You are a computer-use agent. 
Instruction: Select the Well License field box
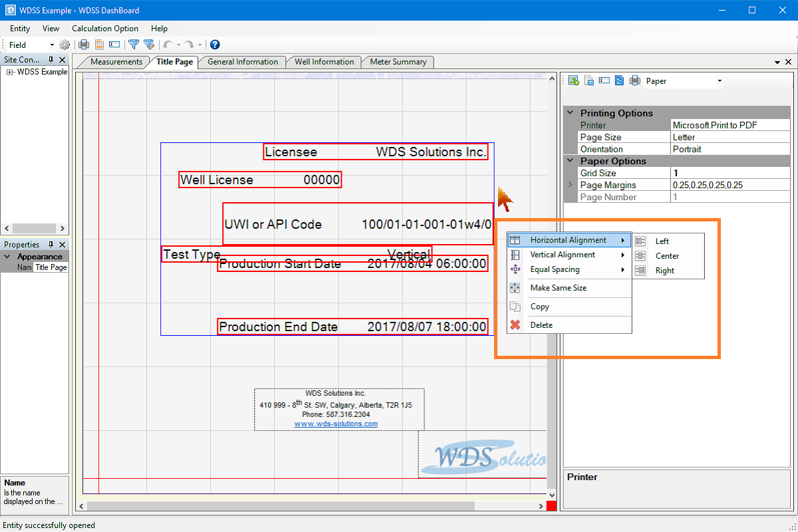[x=260, y=180]
